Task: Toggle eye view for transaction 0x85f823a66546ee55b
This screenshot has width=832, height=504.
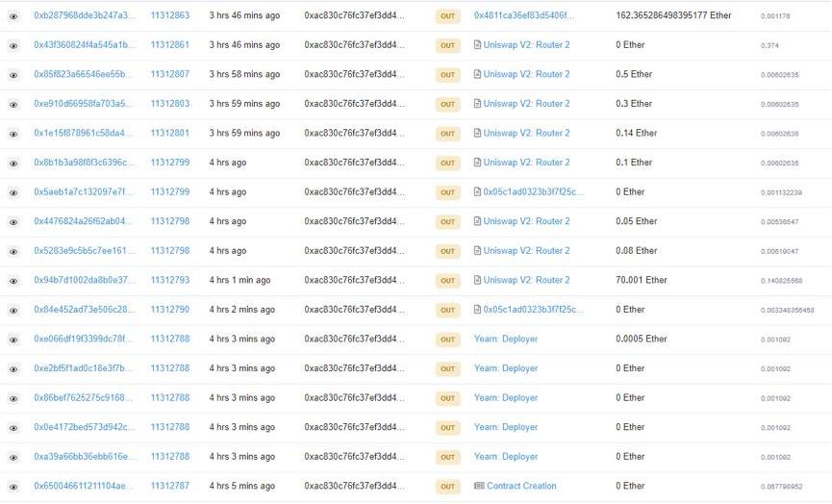Action: click(13, 75)
